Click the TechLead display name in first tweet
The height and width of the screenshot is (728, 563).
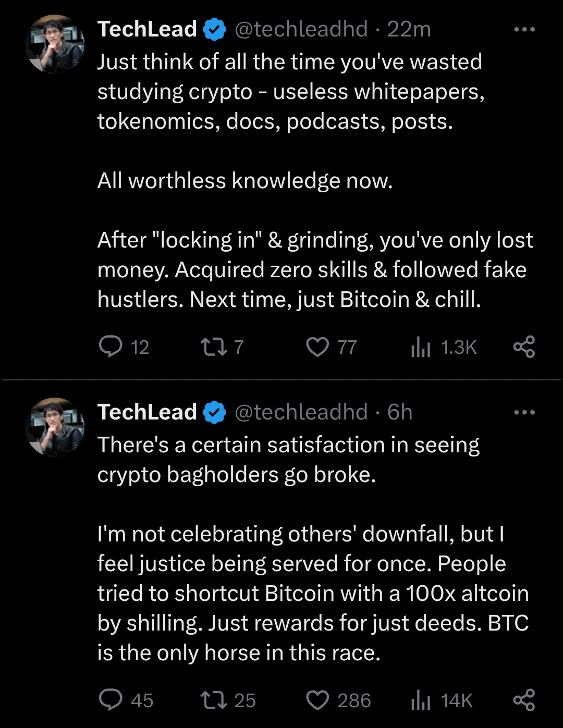click(147, 30)
